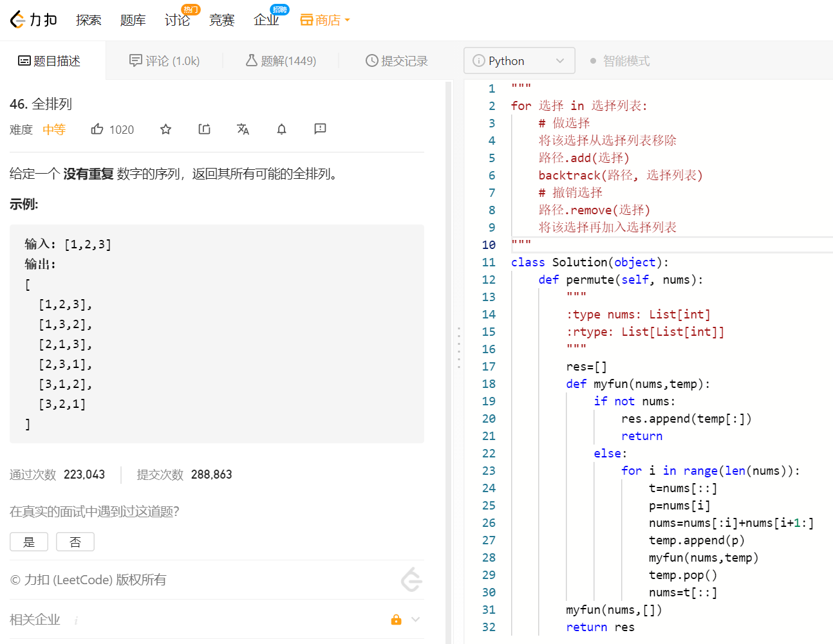The height and width of the screenshot is (644, 833).
Task: Open the Python language dropdown
Action: click(x=519, y=61)
